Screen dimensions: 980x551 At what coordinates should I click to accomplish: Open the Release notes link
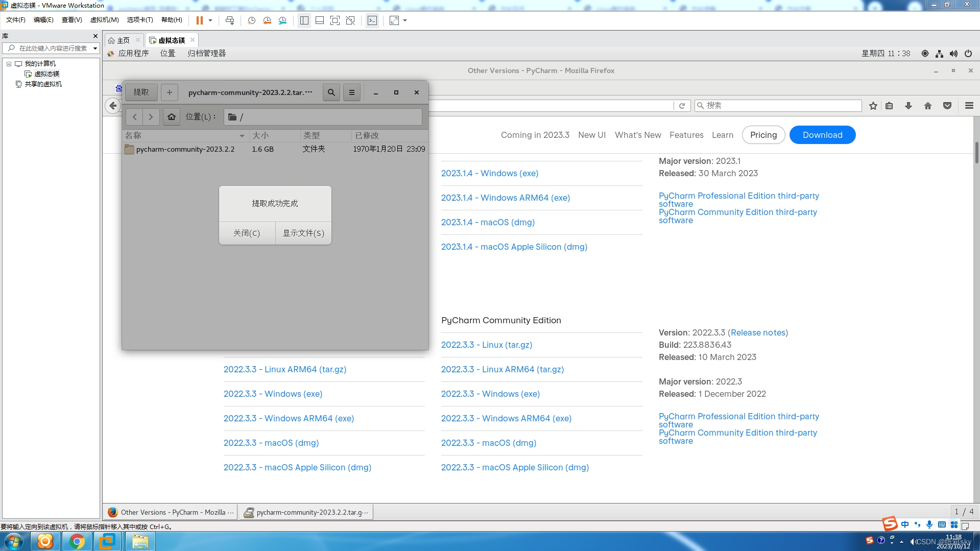click(758, 332)
